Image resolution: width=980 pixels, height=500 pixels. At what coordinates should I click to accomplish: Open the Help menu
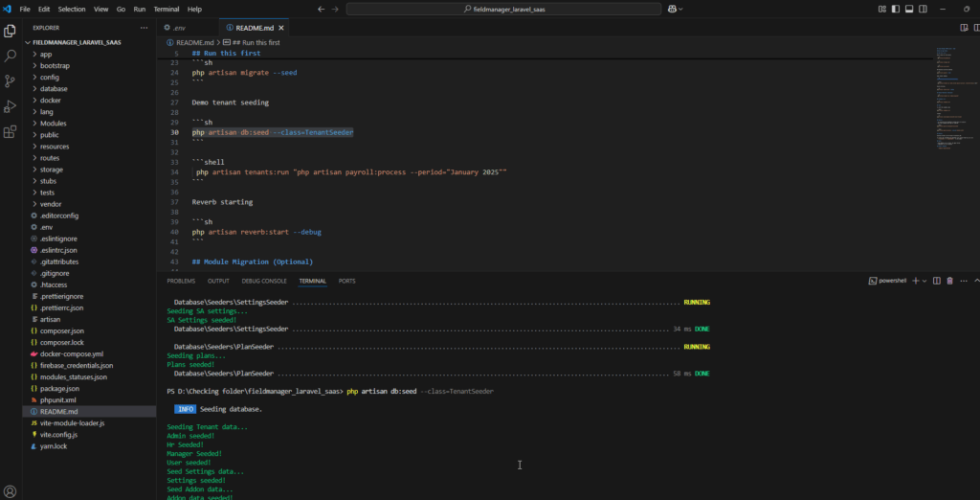194,10
